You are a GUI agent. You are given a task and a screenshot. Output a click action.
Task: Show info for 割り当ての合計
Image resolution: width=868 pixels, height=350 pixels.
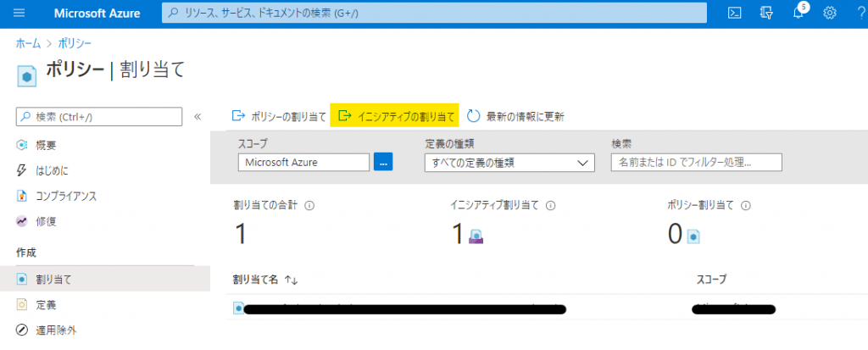coord(310,205)
